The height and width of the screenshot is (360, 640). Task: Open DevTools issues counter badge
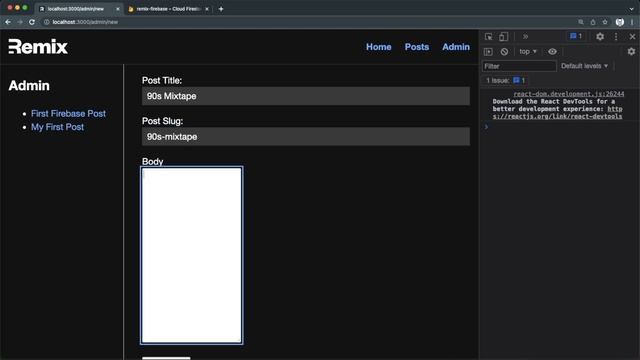tap(576, 36)
